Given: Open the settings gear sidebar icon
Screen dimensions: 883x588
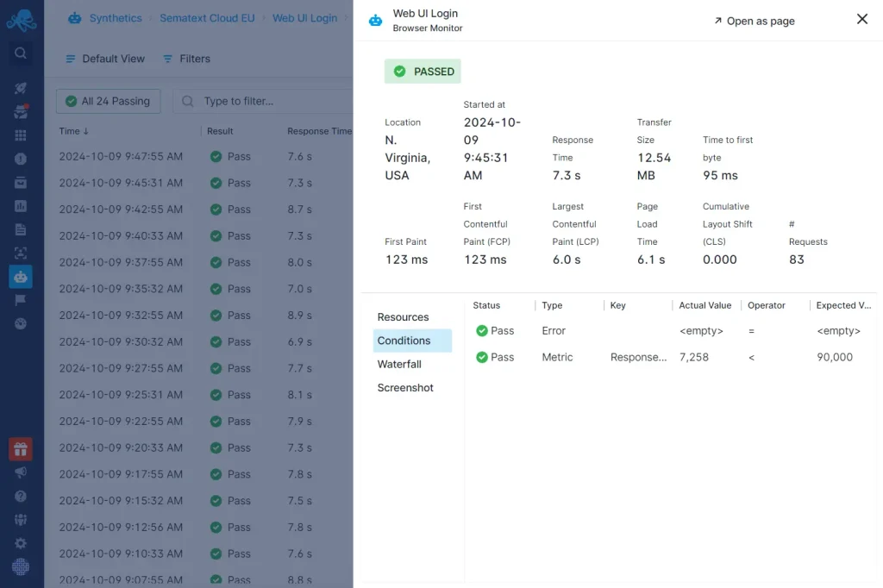Looking at the screenshot, I should pos(21,543).
